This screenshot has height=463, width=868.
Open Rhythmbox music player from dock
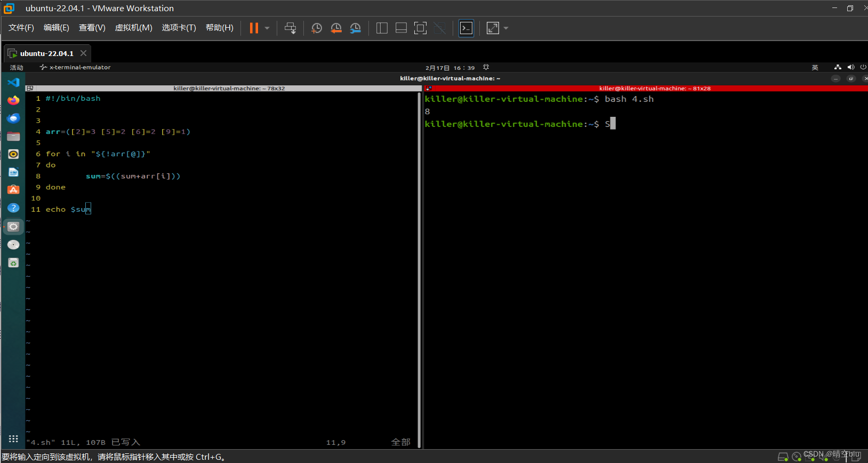(x=14, y=154)
